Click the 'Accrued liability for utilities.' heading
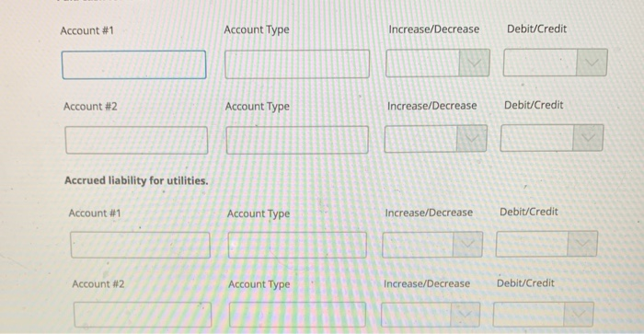Viewport: 644px width, 334px height. pos(136,180)
